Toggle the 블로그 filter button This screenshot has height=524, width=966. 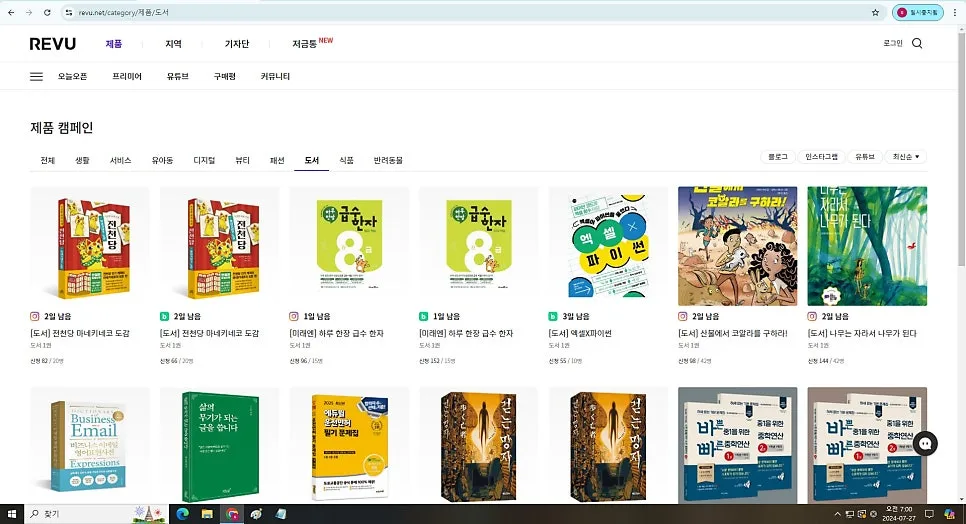(x=777, y=157)
